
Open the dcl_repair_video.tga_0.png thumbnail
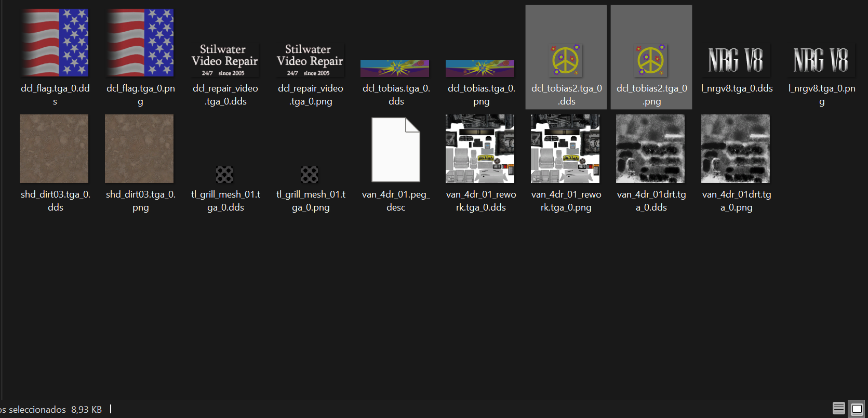pyautogui.click(x=310, y=60)
